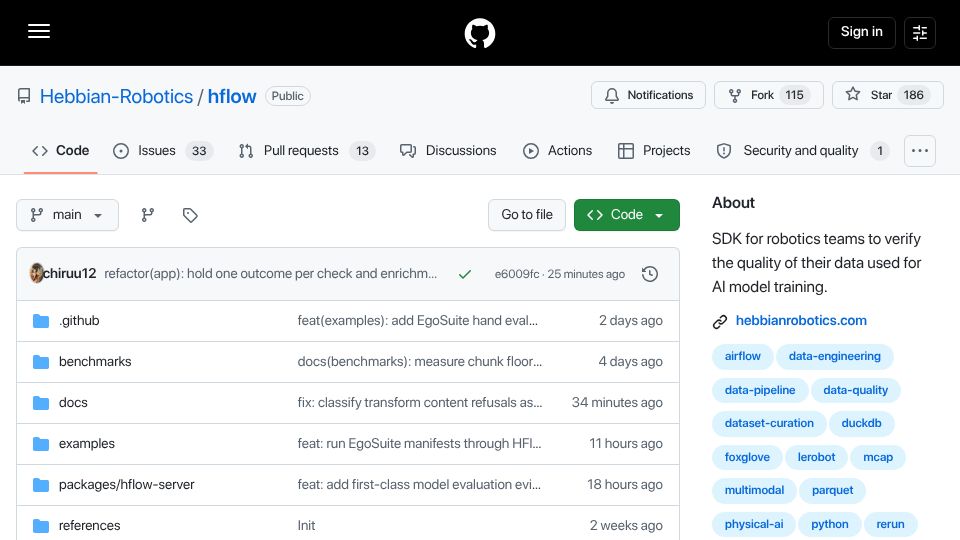Viewport: 960px width, 540px height.
Task: Open appearance settings sliders icon
Action: 920,32
